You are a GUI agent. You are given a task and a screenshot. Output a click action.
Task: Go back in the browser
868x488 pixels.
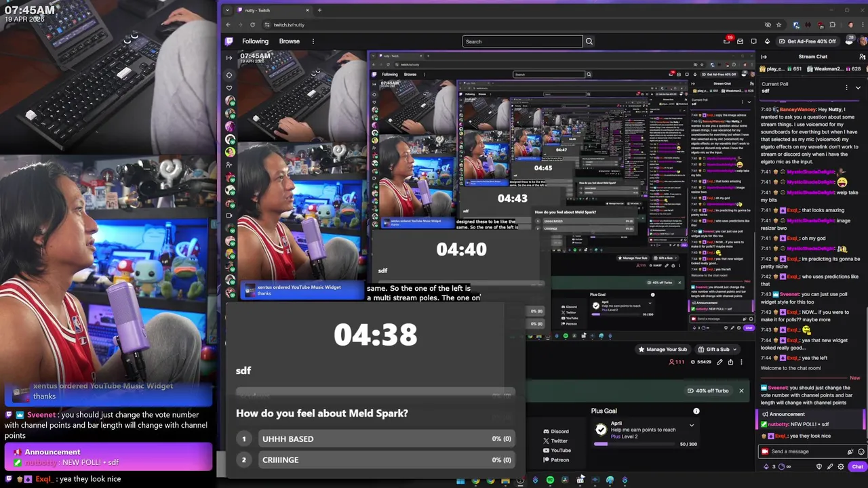click(x=229, y=24)
